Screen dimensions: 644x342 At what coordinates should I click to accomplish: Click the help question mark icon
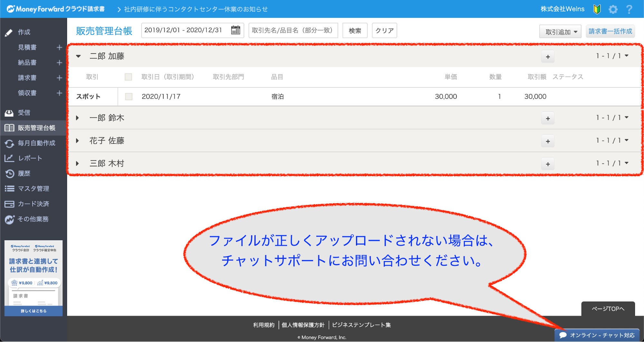point(629,9)
